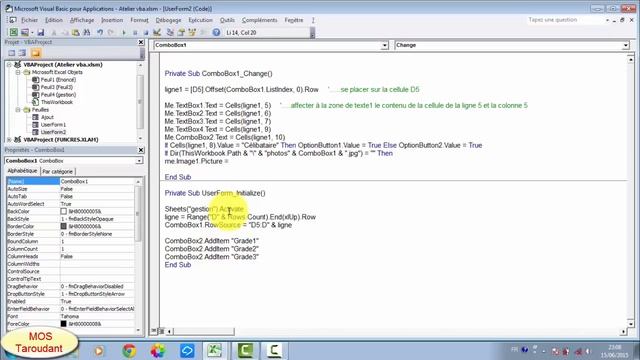Screen dimensions: 640x360
Task: Click Toggle Folders icon in Project pane
Action: pyautogui.click(x=36, y=53)
